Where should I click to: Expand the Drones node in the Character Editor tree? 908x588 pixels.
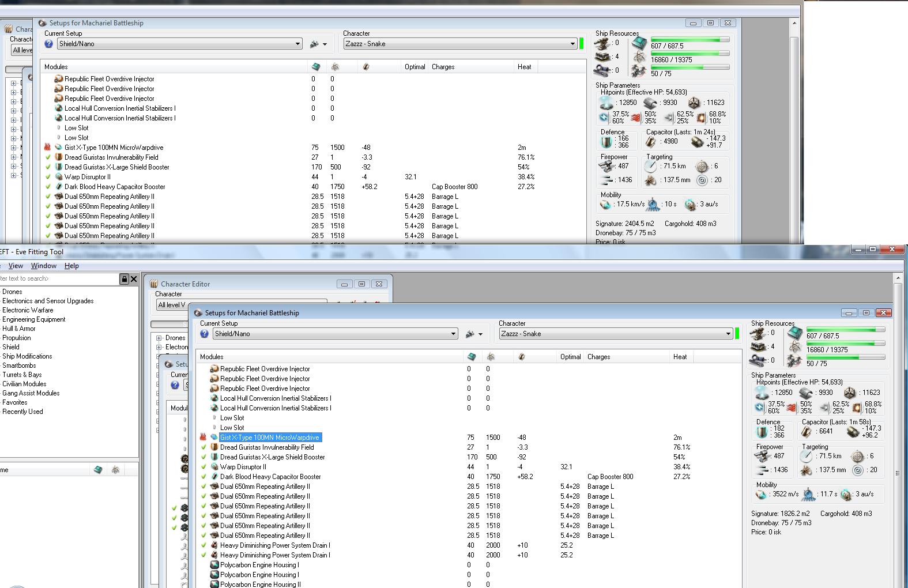click(x=159, y=338)
